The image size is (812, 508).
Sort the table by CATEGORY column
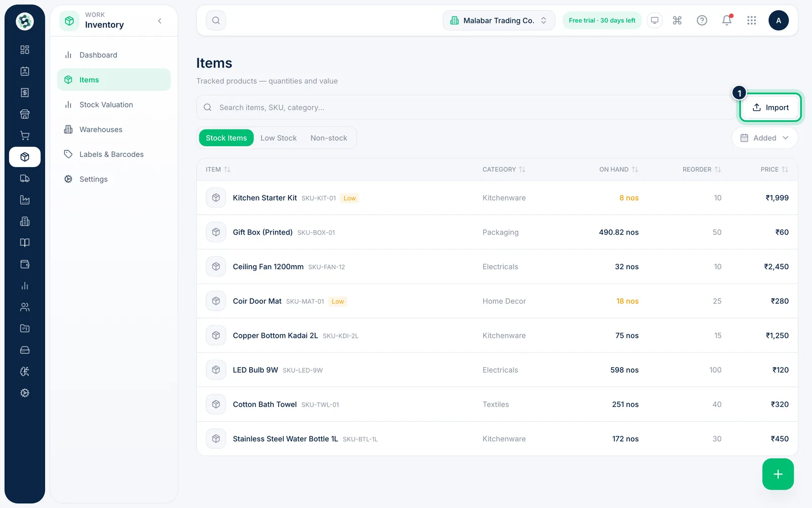coord(504,169)
